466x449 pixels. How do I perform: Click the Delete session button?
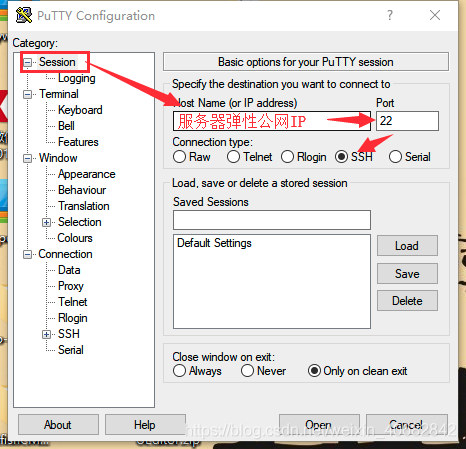point(407,301)
